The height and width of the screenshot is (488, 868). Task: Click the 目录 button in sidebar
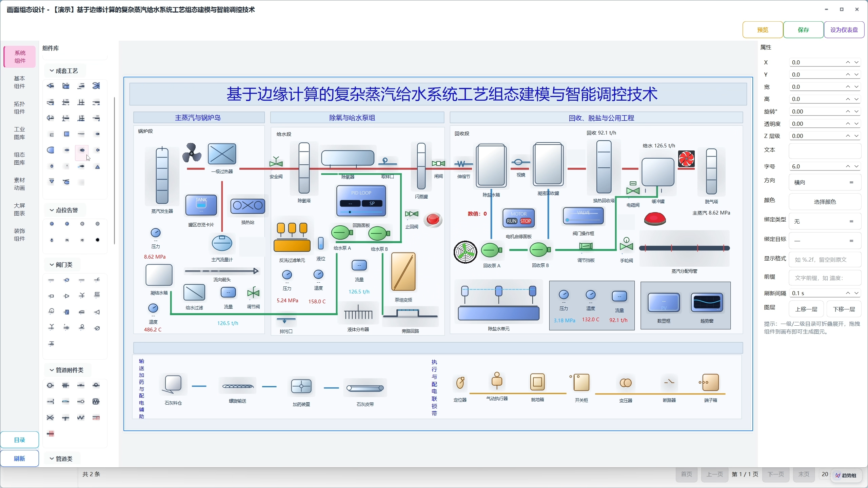[x=20, y=440]
